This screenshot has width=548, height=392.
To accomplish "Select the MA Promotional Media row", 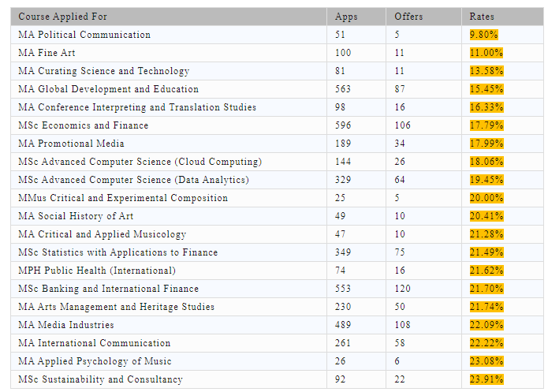I will point(277,144).
